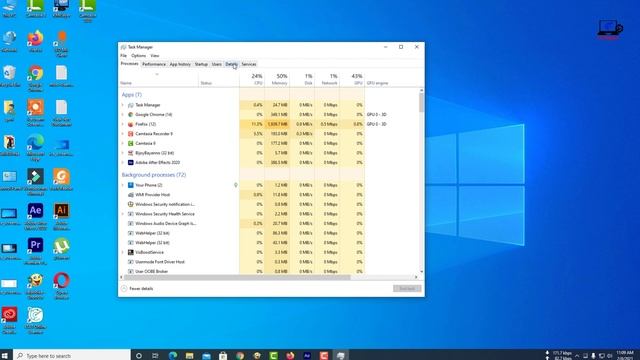
Task: Click the Your Phone process icon
Action: [x=131, y=185]
